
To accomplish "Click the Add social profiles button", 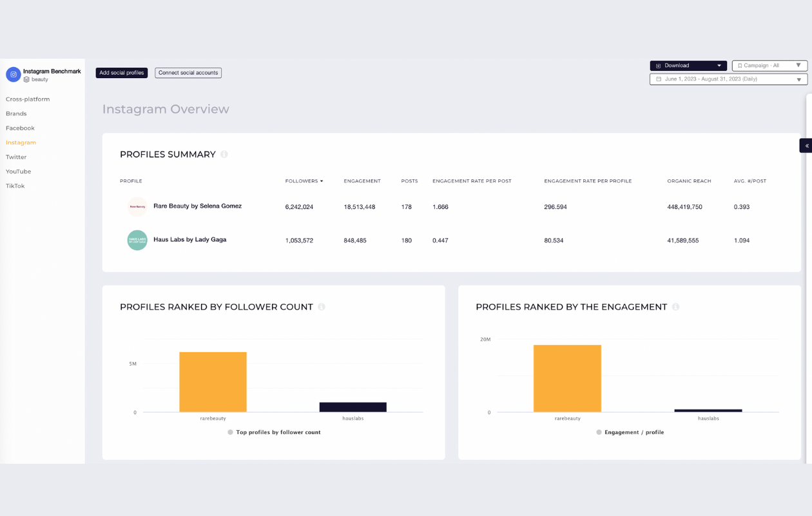I will click(x=122, y=73).
